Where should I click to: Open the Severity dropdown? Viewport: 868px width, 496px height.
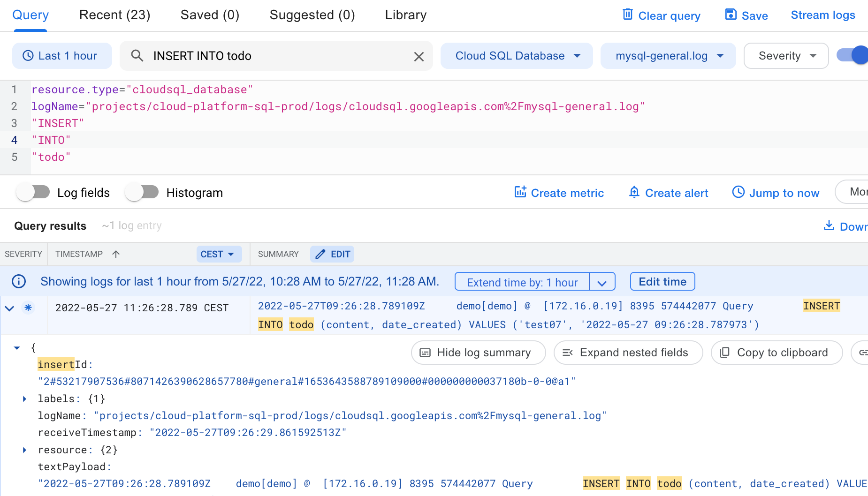coord(786,56)
